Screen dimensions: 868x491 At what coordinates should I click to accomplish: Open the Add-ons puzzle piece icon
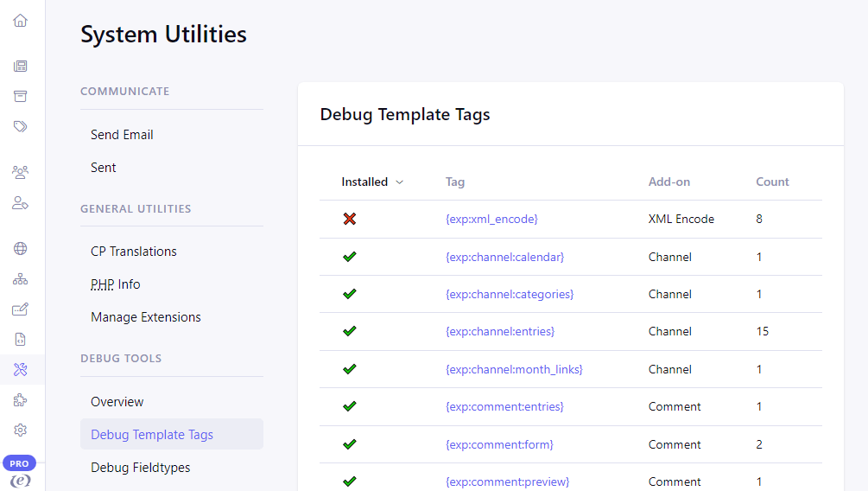(x=20, y=400)
